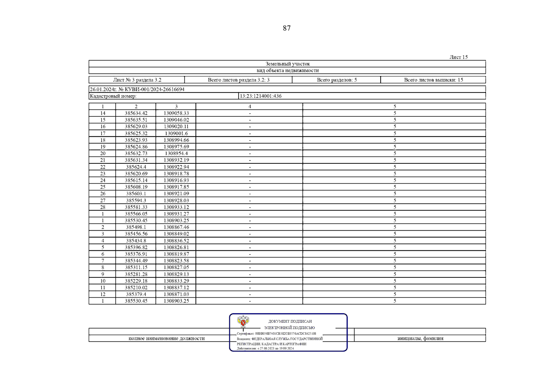This screenshot has height=392, width=555.
Task: Select value 1308849.02
Action: coord(176,234)
